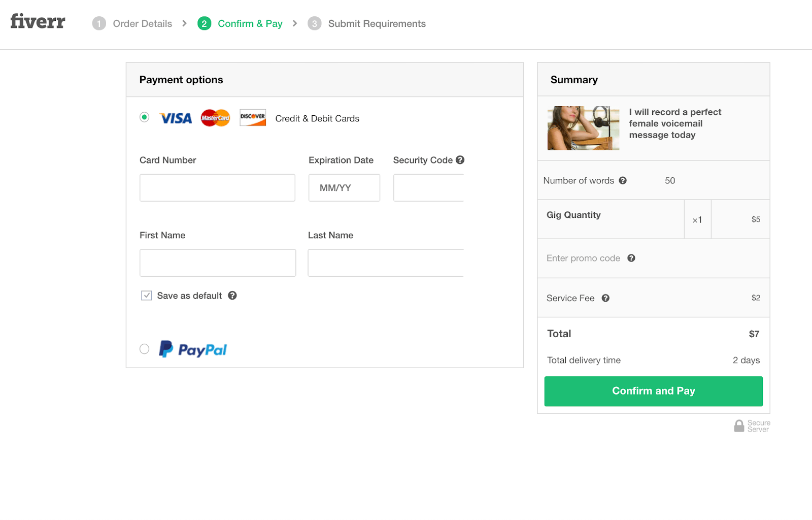Click the gig thumbnail image

click(x=583, y=128)
